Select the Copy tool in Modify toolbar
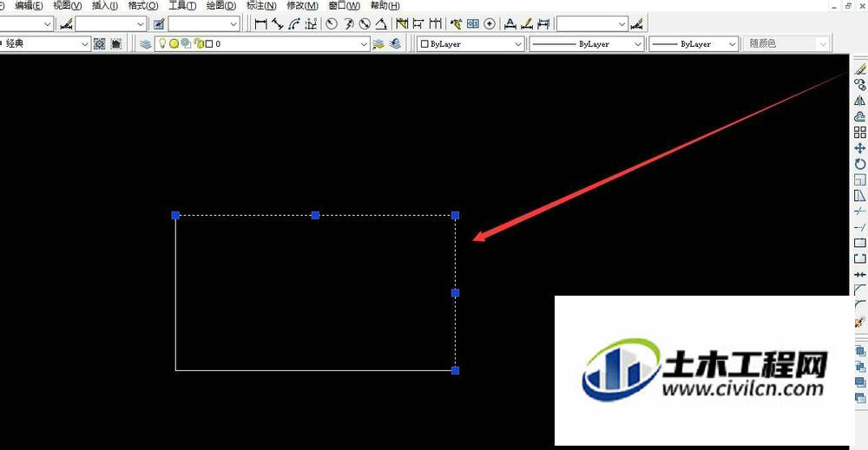Viewport: 868px width, 450px height. pos(859,85)
